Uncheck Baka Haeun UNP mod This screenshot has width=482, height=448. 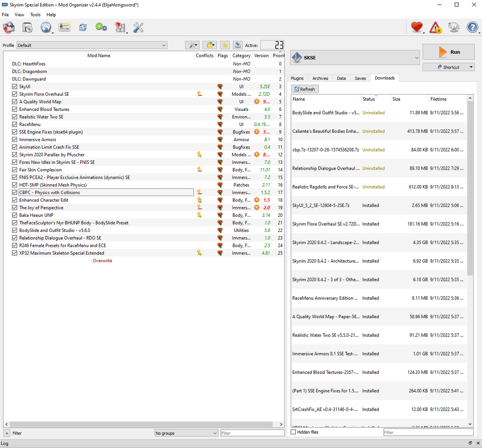tap(15, 215)
